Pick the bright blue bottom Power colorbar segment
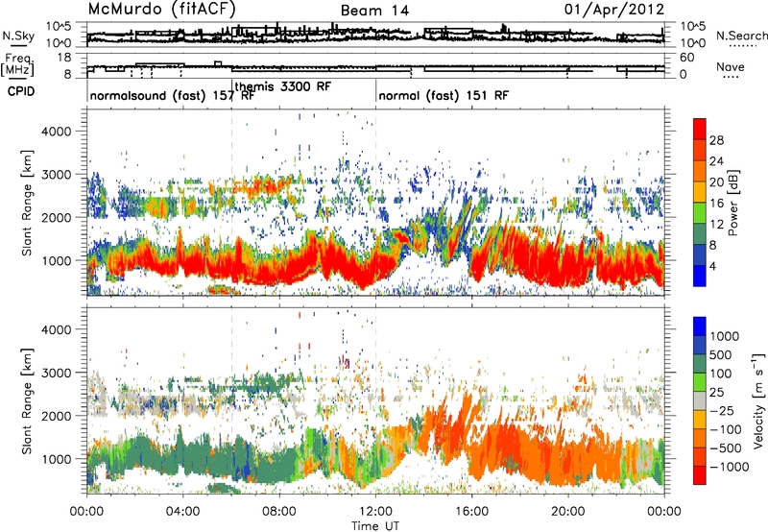Viewport: 768px width, 532px height. [x=700, y=277]
